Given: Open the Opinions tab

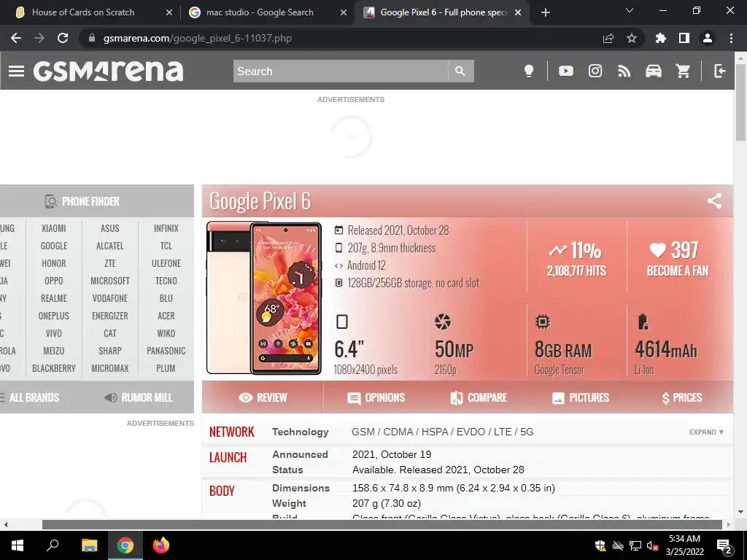Looking at the screenshot, I should tap(376, 397).
